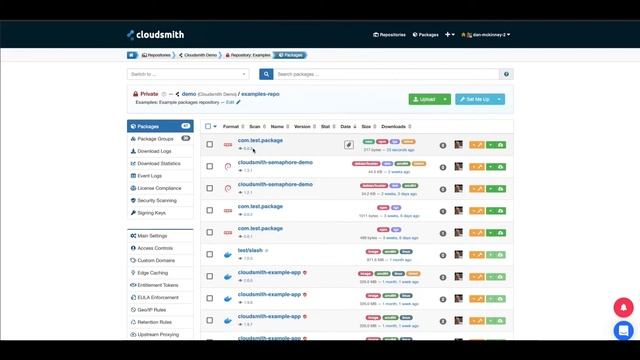
Task: Click the paperclip icon in the first com.test.package row
Action: click(x=349, y=144)
